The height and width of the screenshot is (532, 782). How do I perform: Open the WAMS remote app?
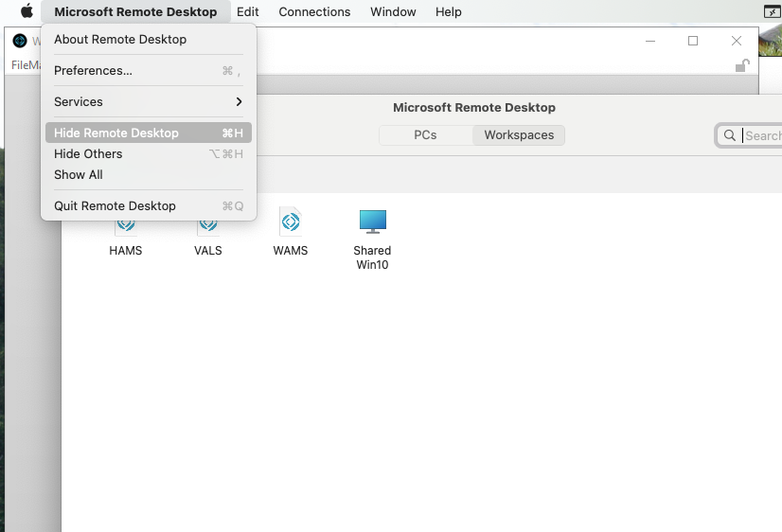point(291,231)
